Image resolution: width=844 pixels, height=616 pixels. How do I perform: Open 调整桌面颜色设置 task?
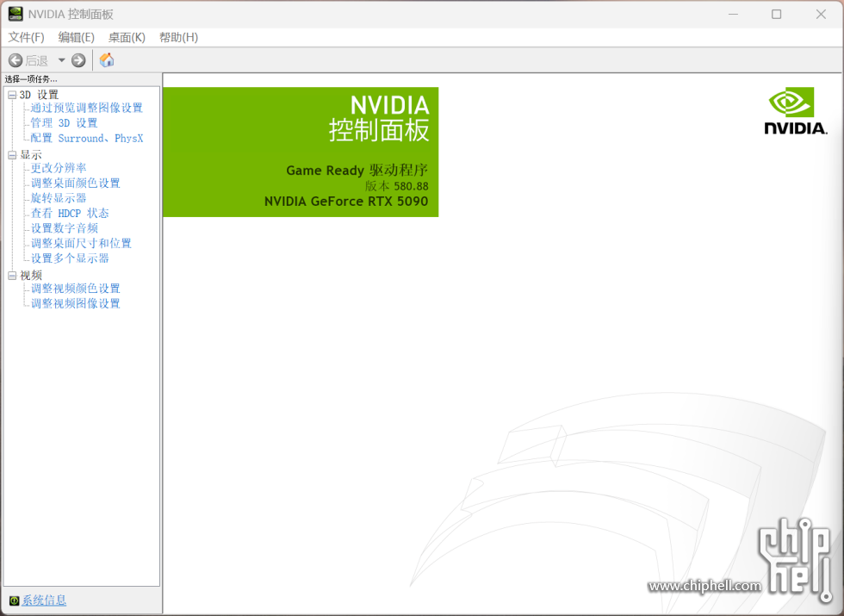point(76,183)
